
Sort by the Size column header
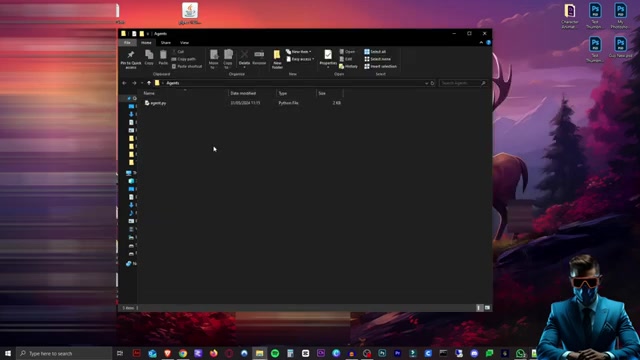click(322, 93)
